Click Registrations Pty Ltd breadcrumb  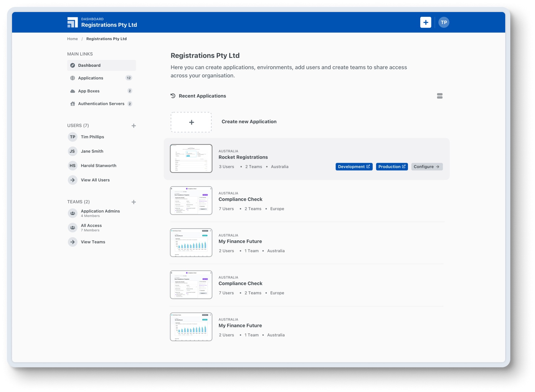coord(106,39)
